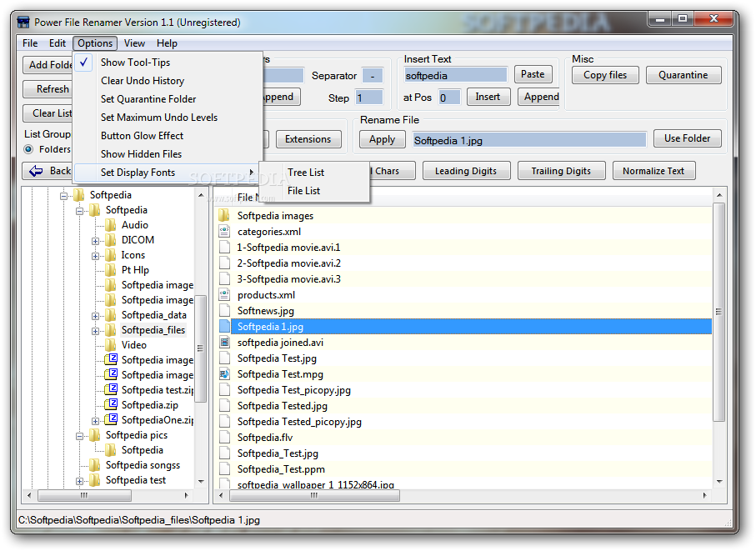Select the Folders radio button
This screenshot has height=551, width=756.
coord(28,149)
